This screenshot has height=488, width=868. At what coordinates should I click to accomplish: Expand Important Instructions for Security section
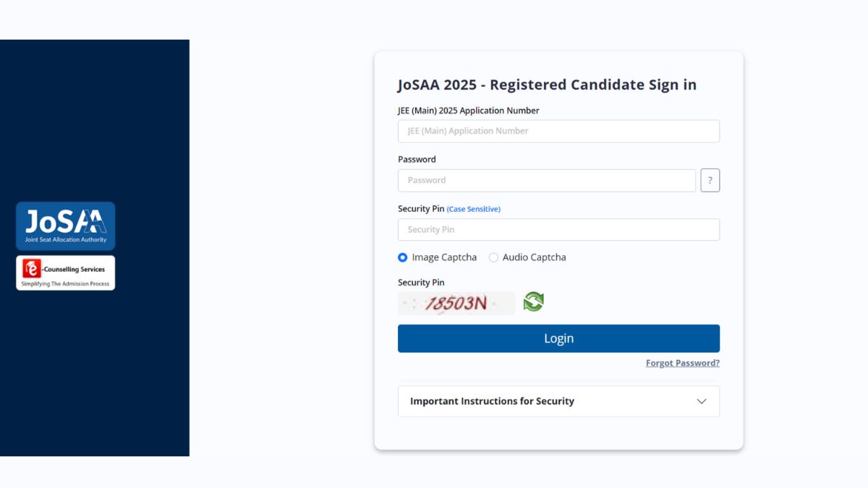point(492,401)
